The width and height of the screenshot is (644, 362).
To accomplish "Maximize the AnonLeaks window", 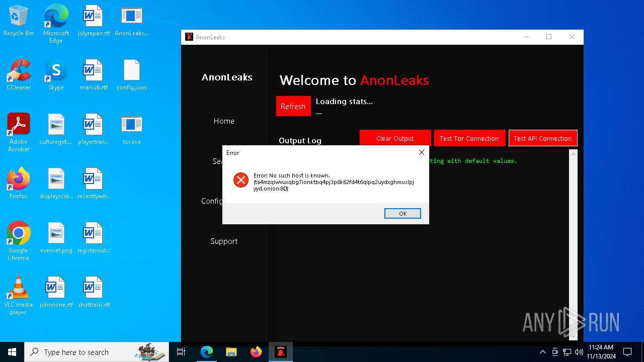I will (x=549, y=37).
